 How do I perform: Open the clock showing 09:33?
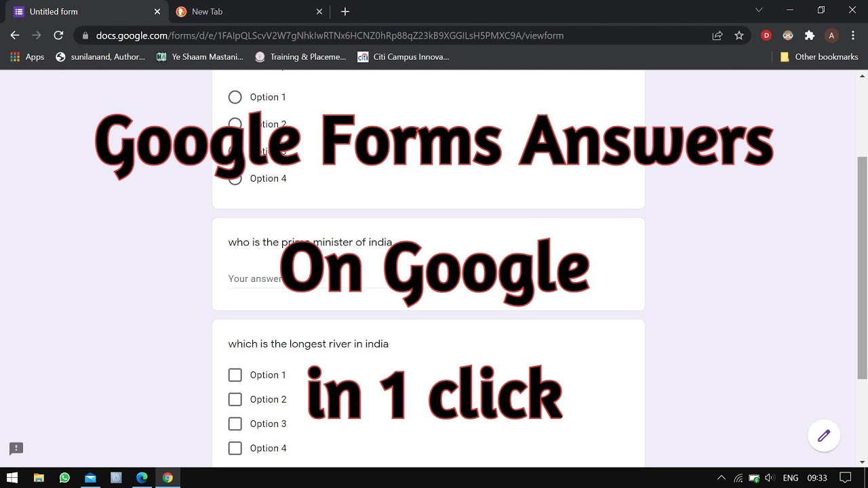click(817, 478)
